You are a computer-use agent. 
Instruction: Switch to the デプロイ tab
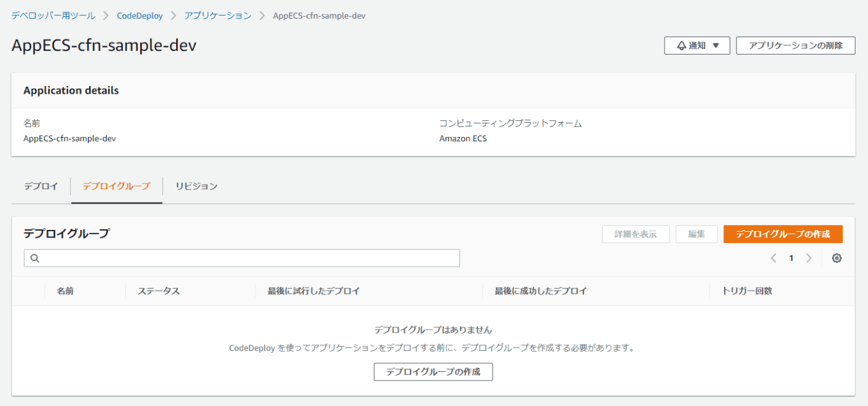click(40, 186)
